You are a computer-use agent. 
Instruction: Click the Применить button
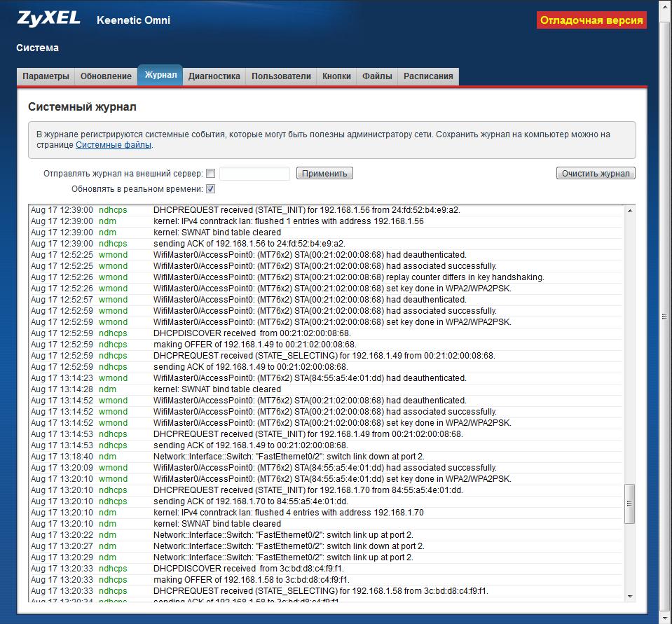(x=324, y=174)
